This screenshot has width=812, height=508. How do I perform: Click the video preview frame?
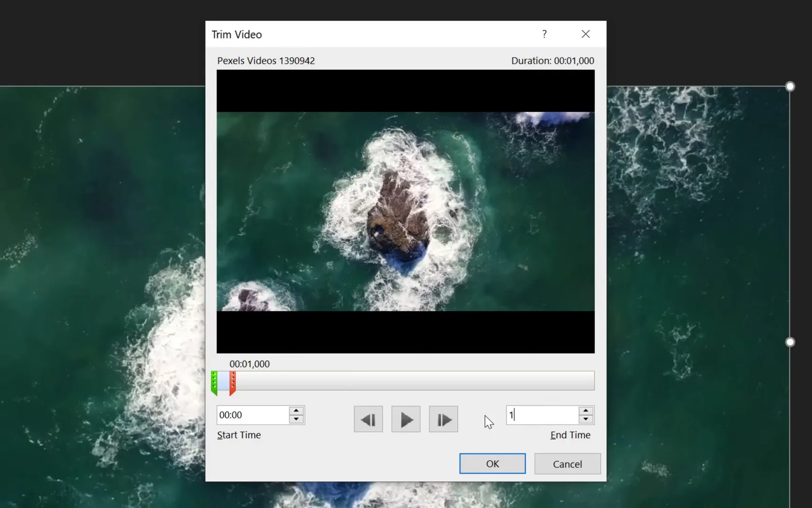pos(405,212)
